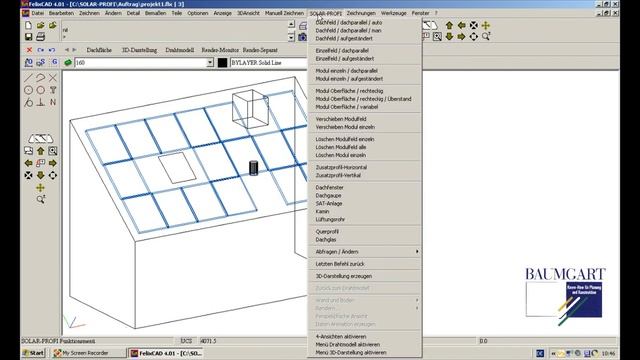The image size is (640, 360).
Task: Click the FelixCAD 4.01 taskbar button
Action: [x=167, y=353]
